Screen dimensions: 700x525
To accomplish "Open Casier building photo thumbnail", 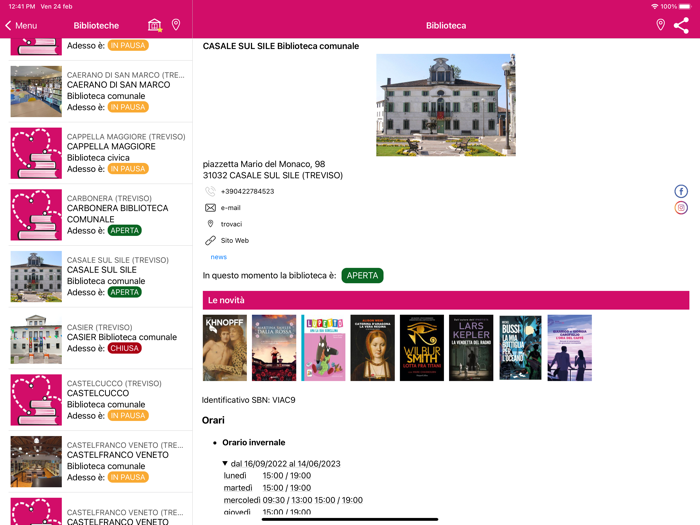I will pyautogui.click(x=36, y=339).
